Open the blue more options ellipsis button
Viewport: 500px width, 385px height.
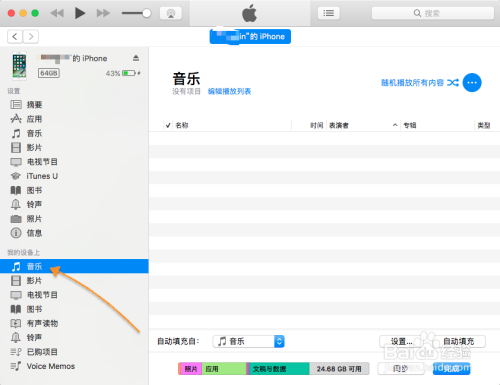point(472,83)
